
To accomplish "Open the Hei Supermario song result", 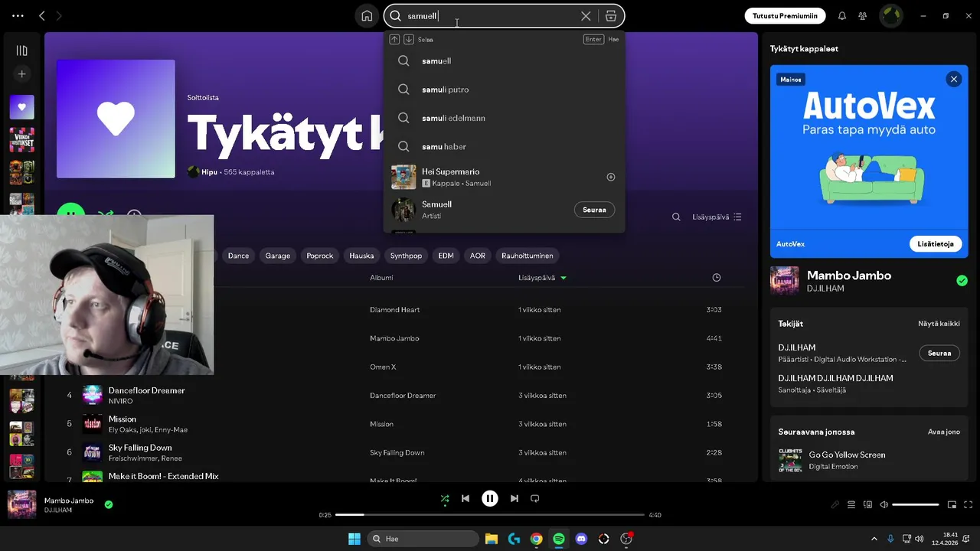I will (505, 177).
